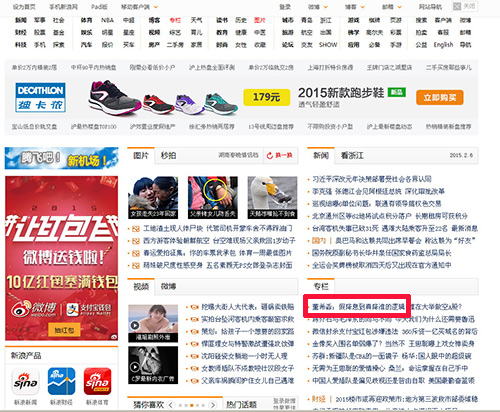
Task: Click the refresh icon beside 换一换
Action: (x=270, y=156)
